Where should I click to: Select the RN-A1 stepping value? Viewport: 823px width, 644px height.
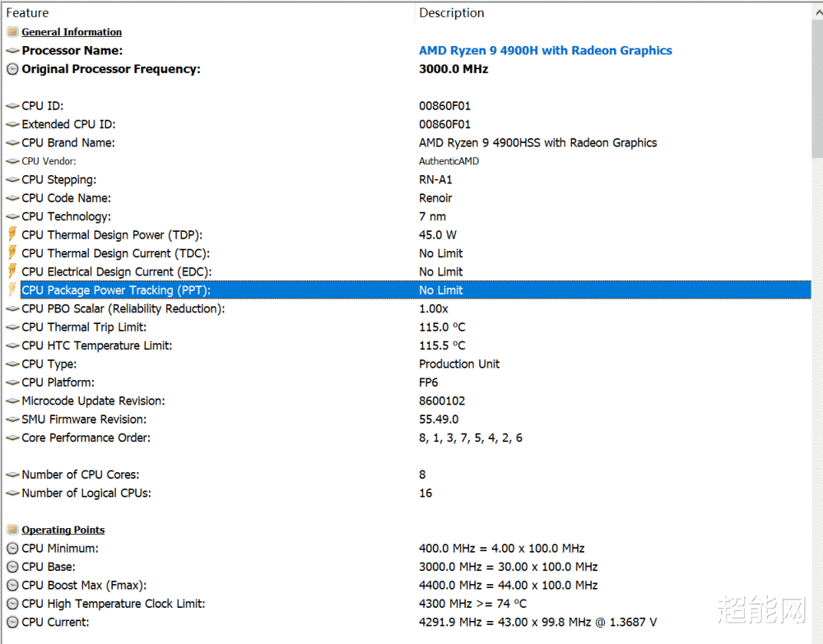pyautogui.click(x=435, y=179)
